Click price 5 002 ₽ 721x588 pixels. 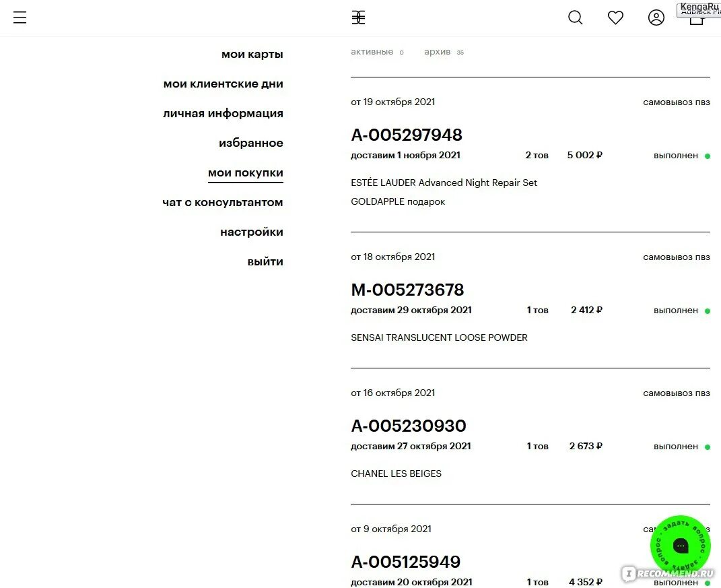point(584,155)
